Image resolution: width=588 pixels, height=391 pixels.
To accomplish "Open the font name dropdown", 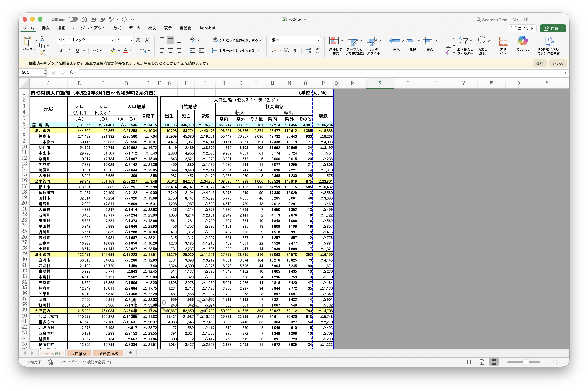I will click(112, 40).
